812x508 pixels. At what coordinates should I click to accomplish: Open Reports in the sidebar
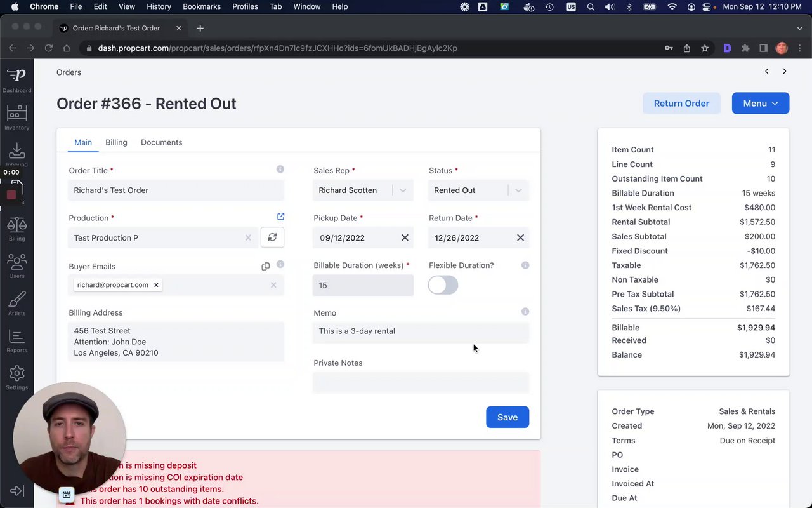(x=16, y=340)
